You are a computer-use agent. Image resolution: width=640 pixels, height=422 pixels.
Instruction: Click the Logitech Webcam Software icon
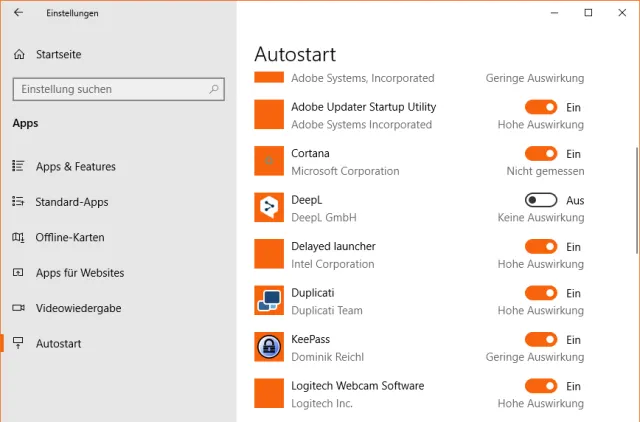point(270,393)
